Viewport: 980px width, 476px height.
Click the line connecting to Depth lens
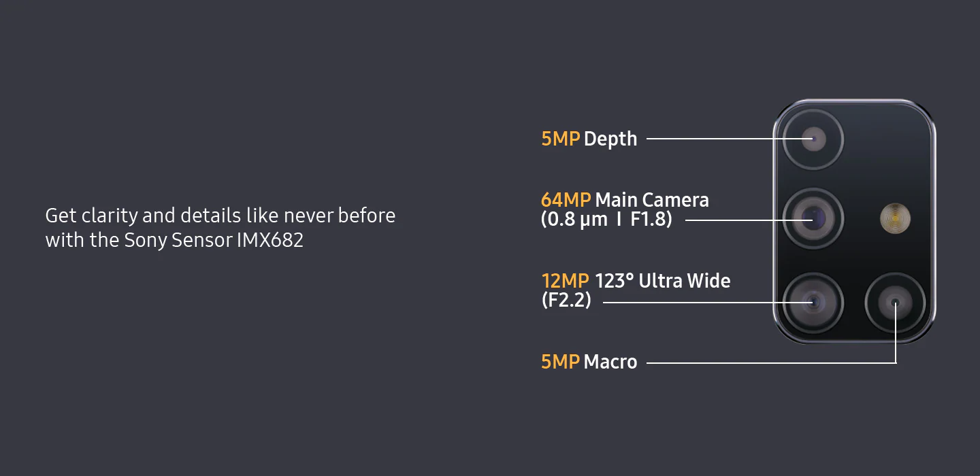click(730, 139)
